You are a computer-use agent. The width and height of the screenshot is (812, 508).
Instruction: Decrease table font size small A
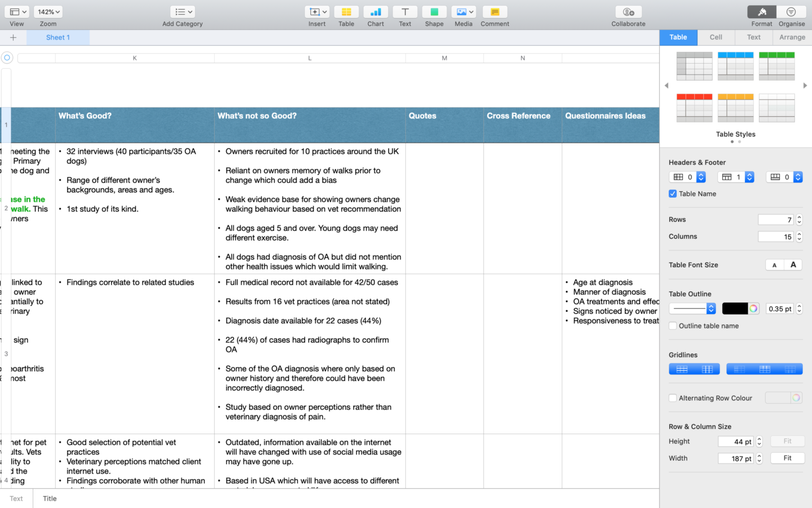[775, 265]
